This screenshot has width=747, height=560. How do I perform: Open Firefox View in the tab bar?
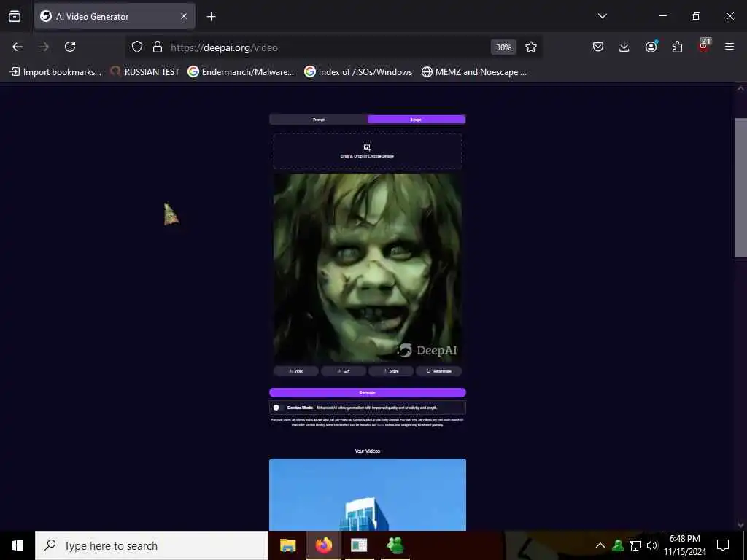pos(15,16)
